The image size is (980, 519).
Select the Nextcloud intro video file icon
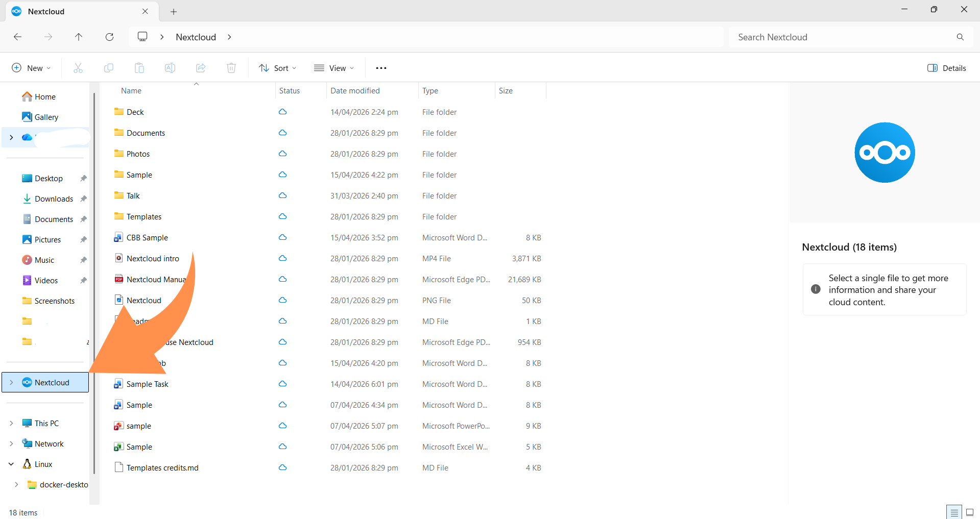click(118, 258)
